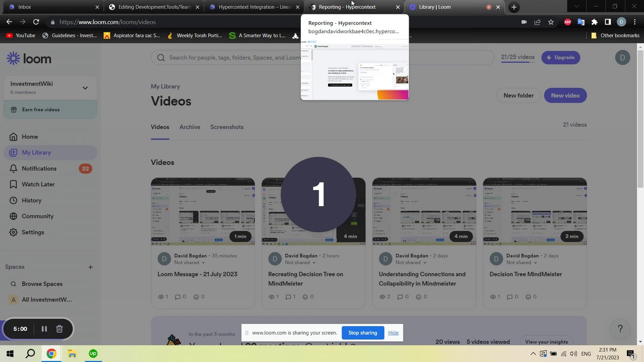Switch to the Videos tab
Screen dimensions: 644x362
click(160, 127)
